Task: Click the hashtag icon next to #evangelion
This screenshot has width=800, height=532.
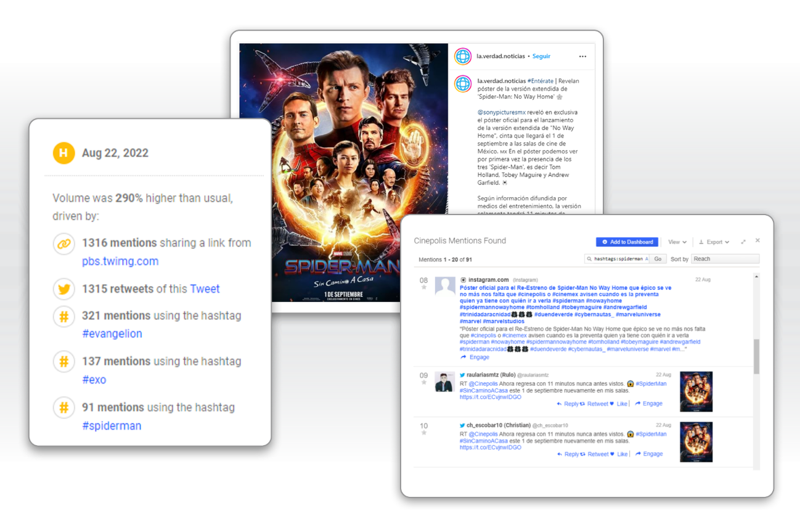Action: point(63,316)
